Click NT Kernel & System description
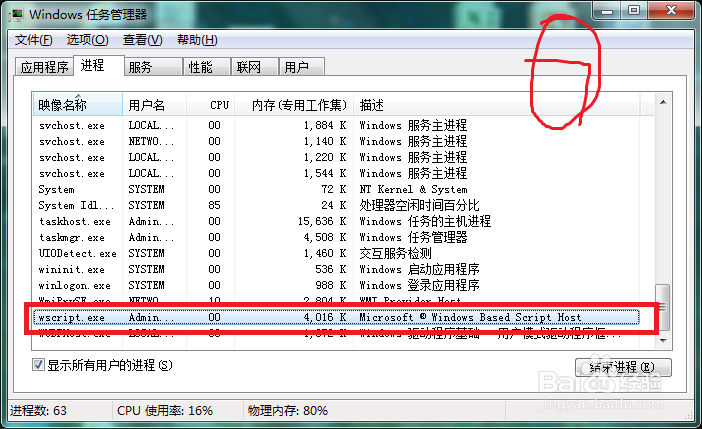Viewport: 702px width, 429px height. tap(413, 189)
